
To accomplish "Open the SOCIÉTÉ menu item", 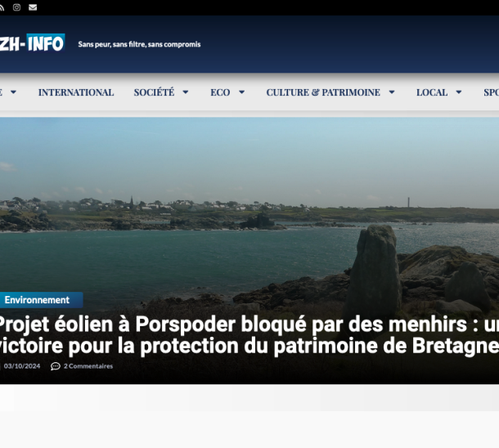I will pyautogui.click(x=154, y=92).
